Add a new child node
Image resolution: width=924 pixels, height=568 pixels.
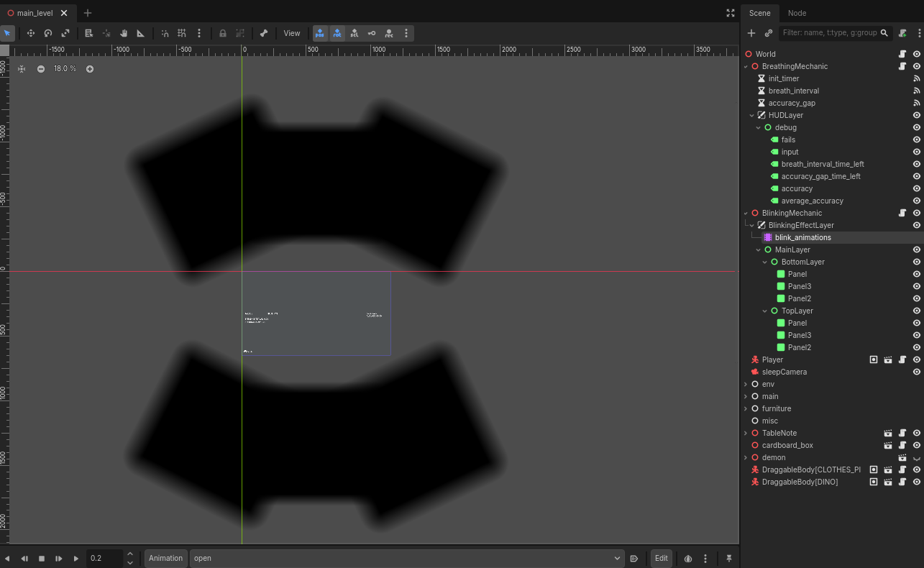click(751, 33)
